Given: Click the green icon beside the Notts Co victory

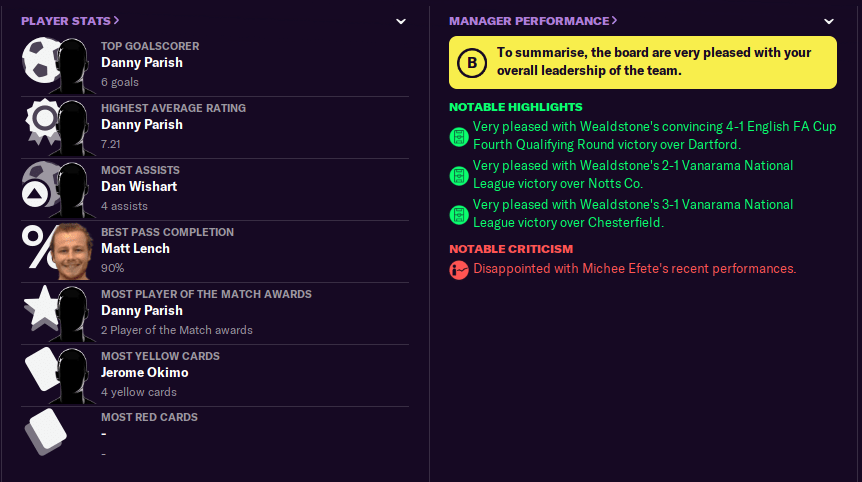Looking at the screenshot, I should [459, 175].
